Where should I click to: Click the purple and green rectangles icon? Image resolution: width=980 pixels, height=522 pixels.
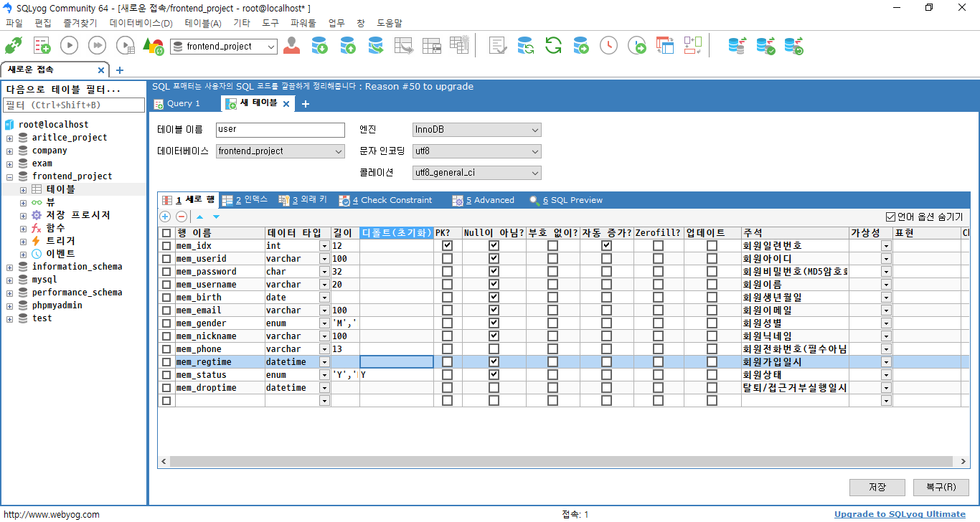coord(692,46)
